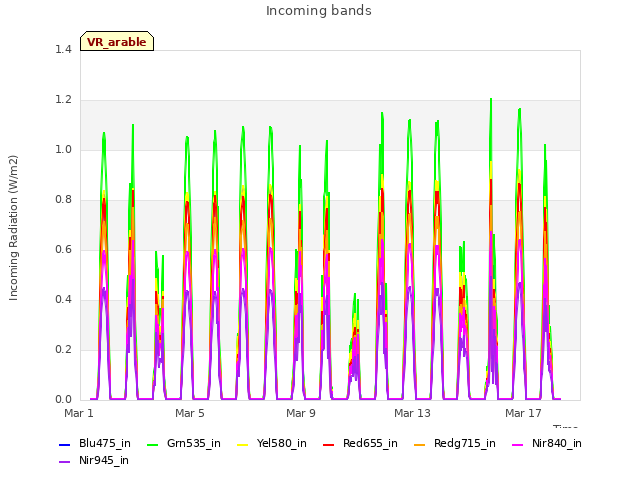This screenshot has height=480, width=640.
Task: Click the 0.4 y-axis tick label
Action: pos(63,300)
